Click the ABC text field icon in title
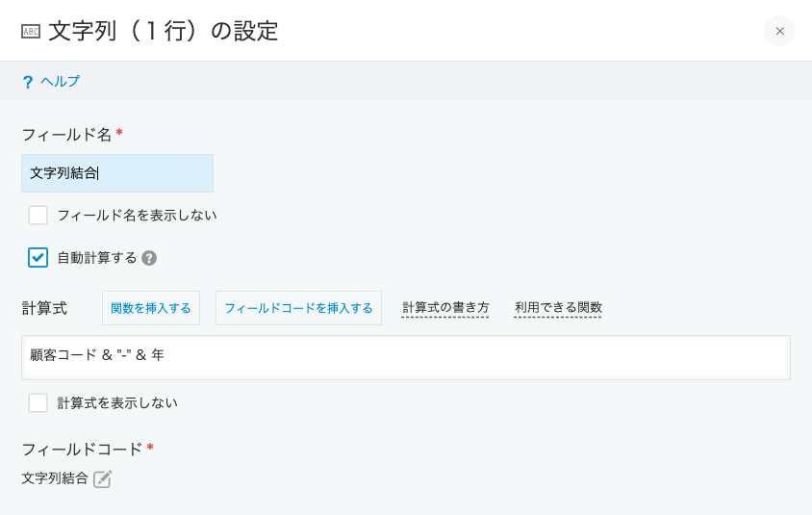Screen dimensions: 812x515 (x=31, y=32)
